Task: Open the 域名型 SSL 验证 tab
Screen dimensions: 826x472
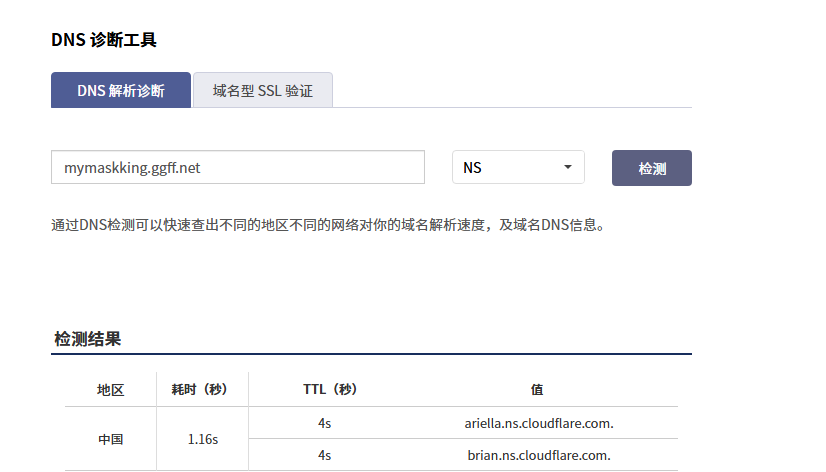Action: point(262,90)
